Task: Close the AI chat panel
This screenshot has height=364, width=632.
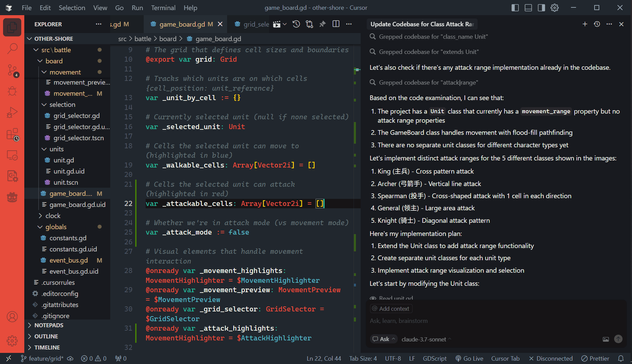Action: tap(622, 24)
